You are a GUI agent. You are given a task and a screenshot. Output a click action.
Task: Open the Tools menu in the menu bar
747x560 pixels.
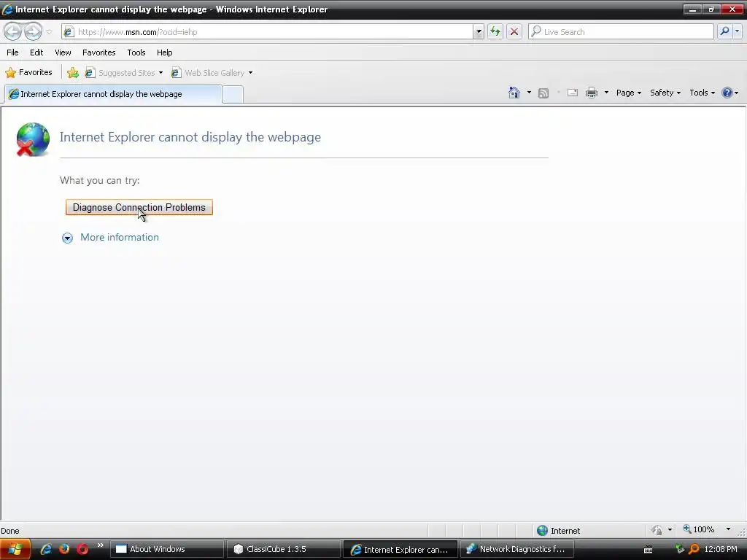pyautogui.click(x=136, y=52)
